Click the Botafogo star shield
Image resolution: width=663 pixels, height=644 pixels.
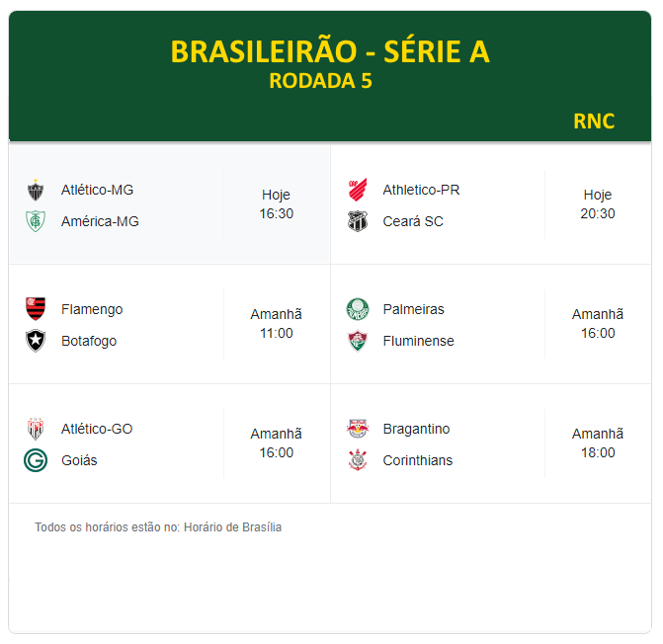(36, 341)
